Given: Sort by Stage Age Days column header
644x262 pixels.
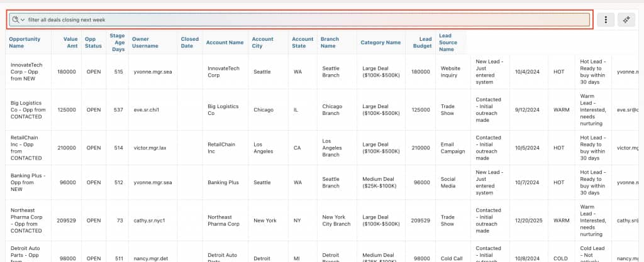Looking at the screenshot, I should click(x=117, y=43).
